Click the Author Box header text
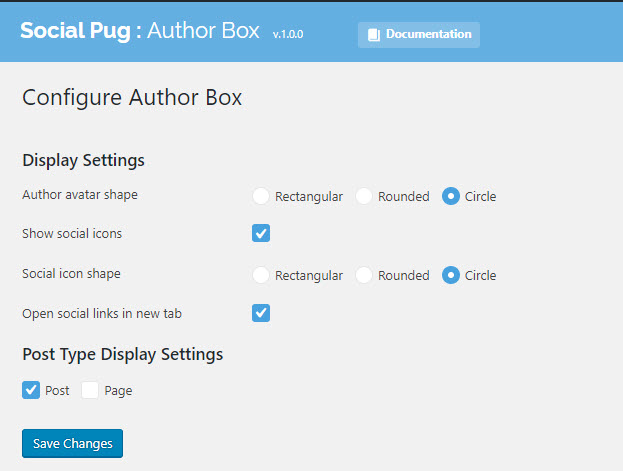Image resolution: width=623 pixels, height=471 pixels. tap(203, 31)
